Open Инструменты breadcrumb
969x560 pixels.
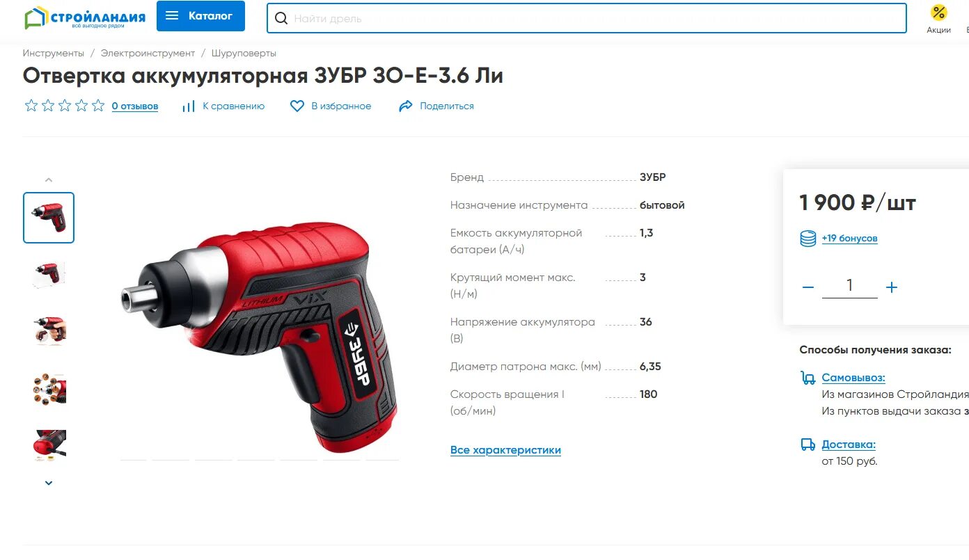pos(54,53)
